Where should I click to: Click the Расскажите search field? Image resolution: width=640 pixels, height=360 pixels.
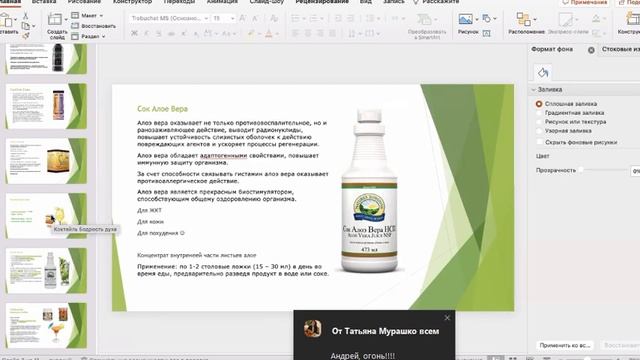pyautogui.click(x=437, y=2)
